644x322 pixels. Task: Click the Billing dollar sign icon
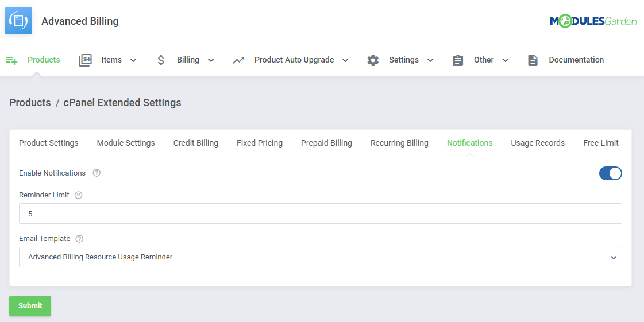(x=161, y=60)
